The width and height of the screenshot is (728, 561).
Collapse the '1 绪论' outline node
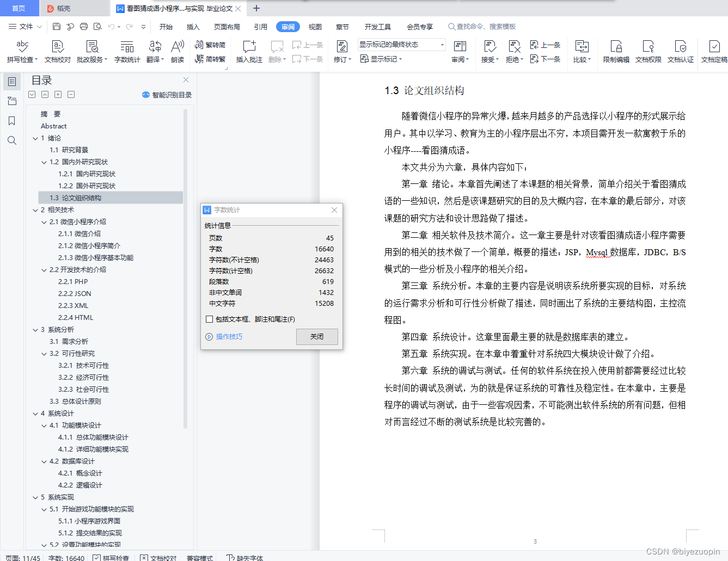point(35,138)
